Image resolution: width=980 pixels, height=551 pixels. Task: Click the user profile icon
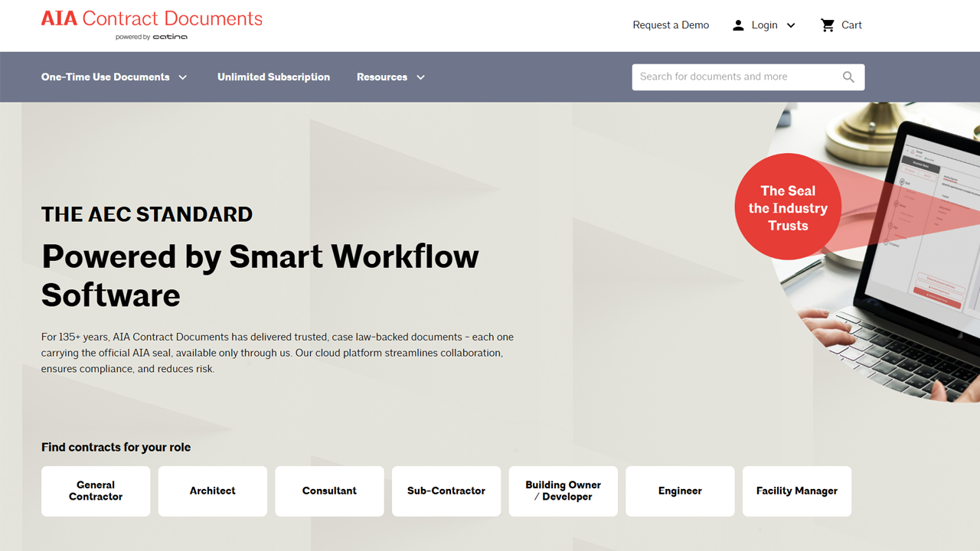click(738, 25)
